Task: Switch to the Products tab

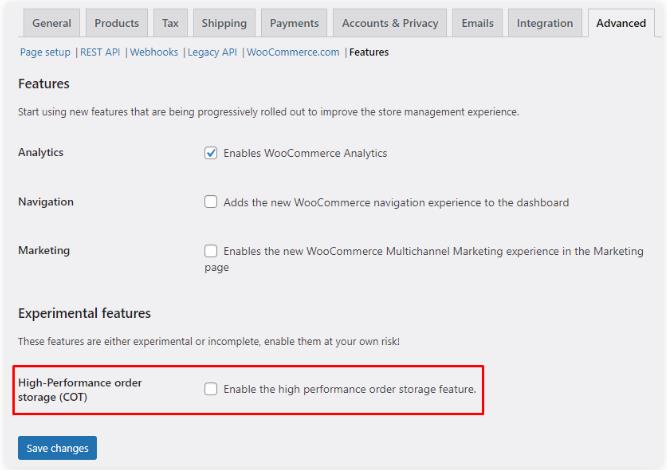Action: pos(117,23)
